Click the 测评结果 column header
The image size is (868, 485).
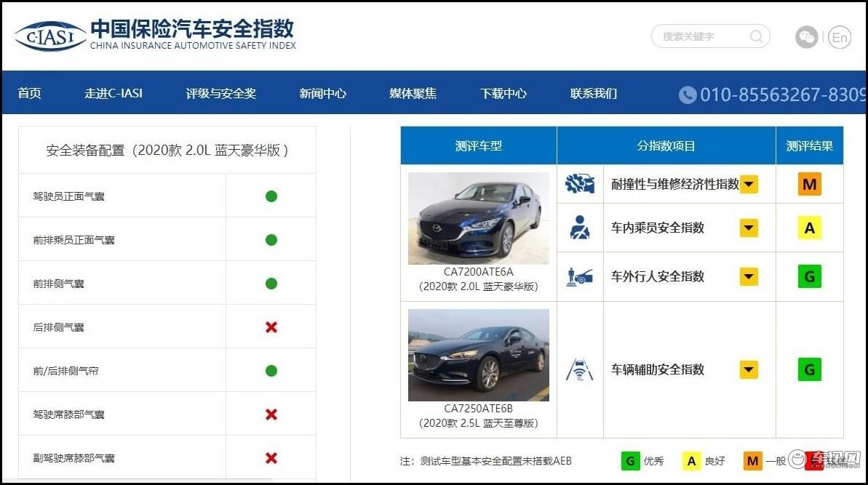pyautogui.click(x=809, y=146)
